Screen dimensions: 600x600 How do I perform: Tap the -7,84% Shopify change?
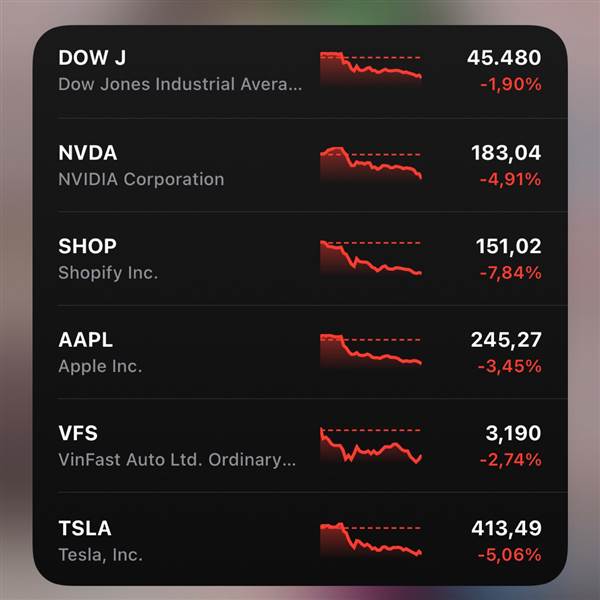[511, 273]
